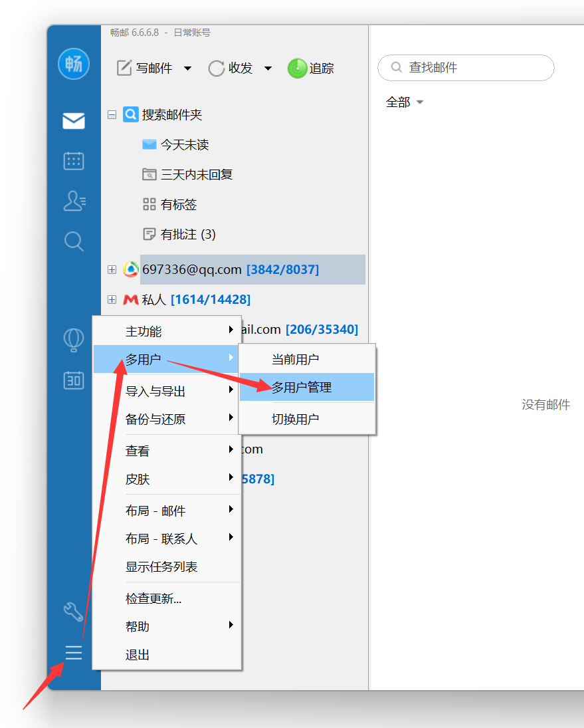Image resolution: width=584 pixels, height=728 pixels.
Task: Choose 切换用户 in the submenu
Action: [306, 420]
